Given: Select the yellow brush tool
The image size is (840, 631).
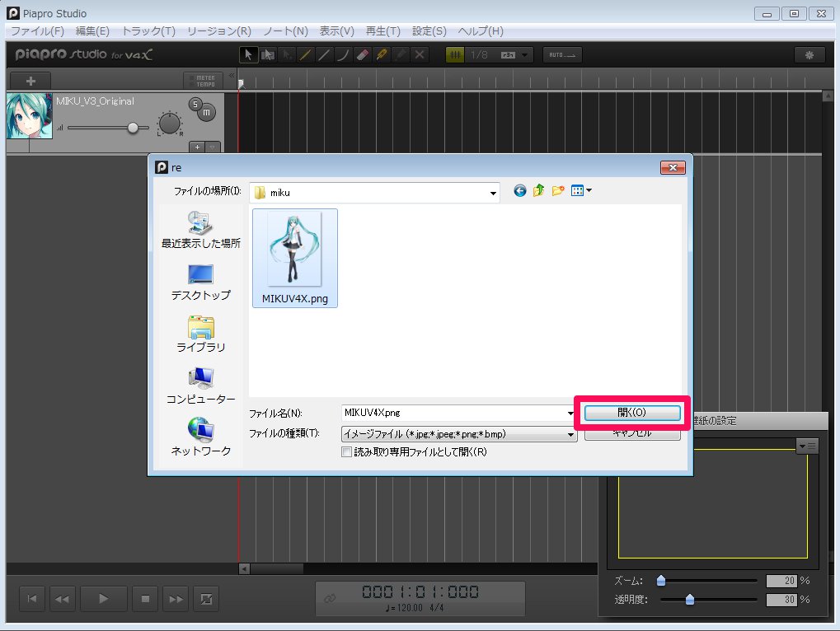Looking at the screenshot, I should pyautogui.click(x=382, y=54).
